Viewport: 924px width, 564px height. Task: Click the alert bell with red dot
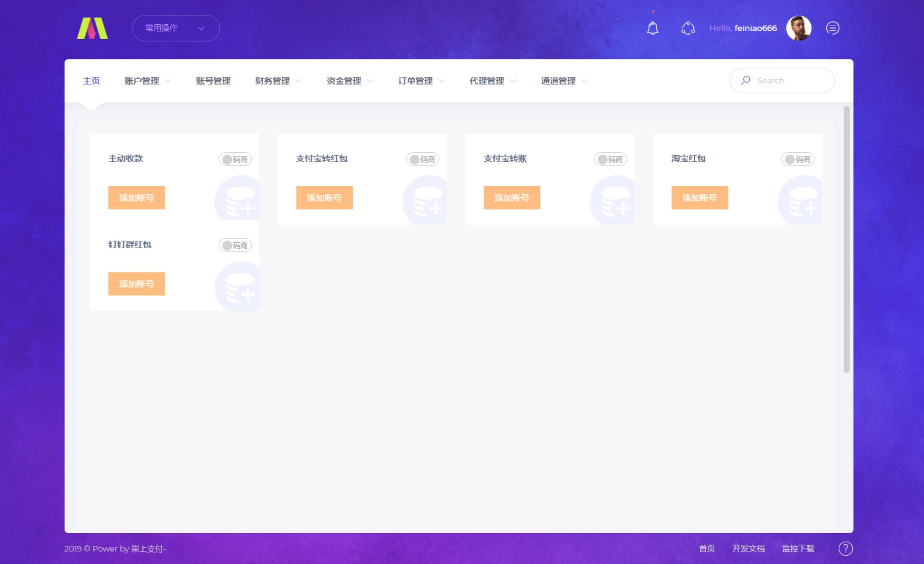pos(652,28)
